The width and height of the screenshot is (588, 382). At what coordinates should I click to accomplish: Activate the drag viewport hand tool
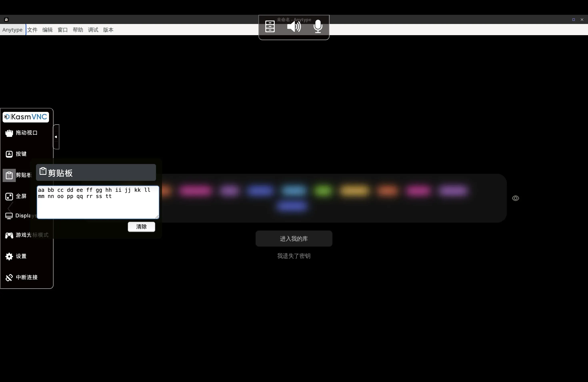click(9, 133)
